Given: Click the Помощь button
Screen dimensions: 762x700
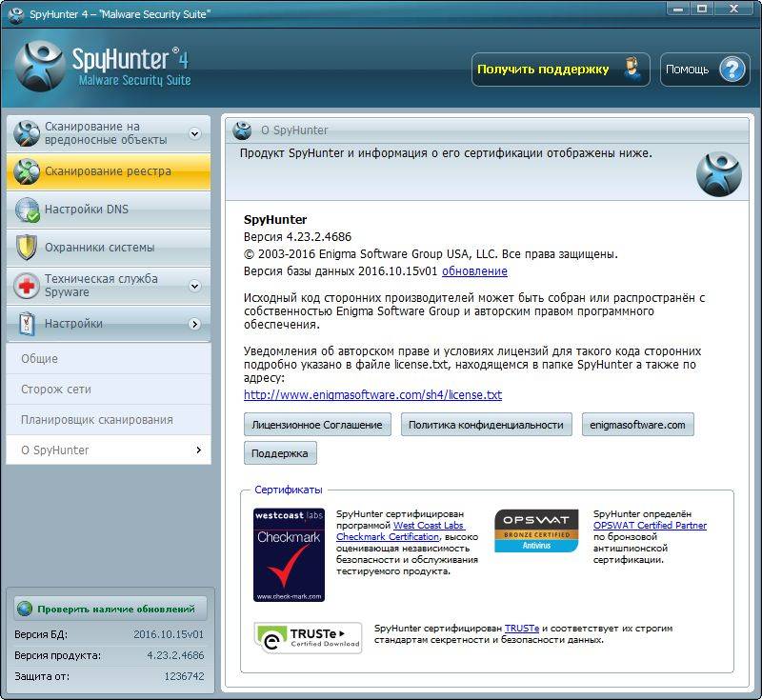Looking at the screenshot, I should [705, 70].
